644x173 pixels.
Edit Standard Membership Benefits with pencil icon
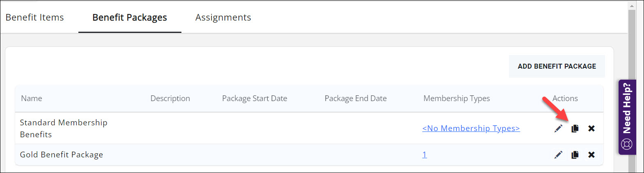tap(558, 129)
